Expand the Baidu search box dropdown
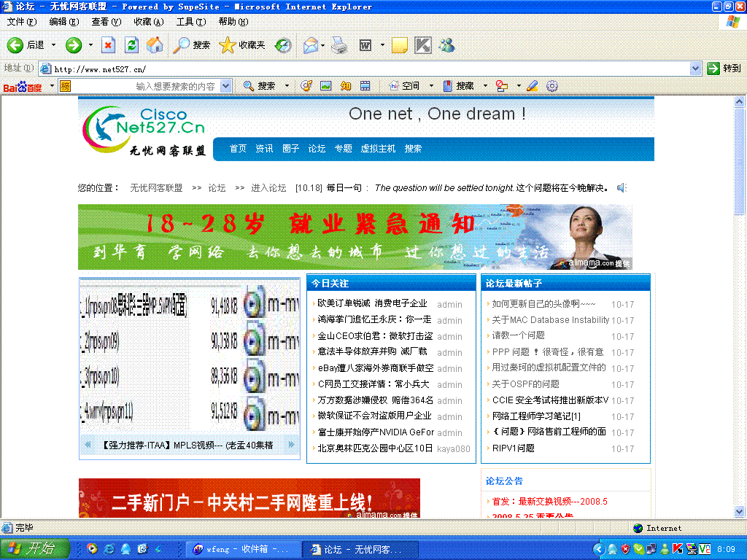The image size is (747, 560). 226,86
